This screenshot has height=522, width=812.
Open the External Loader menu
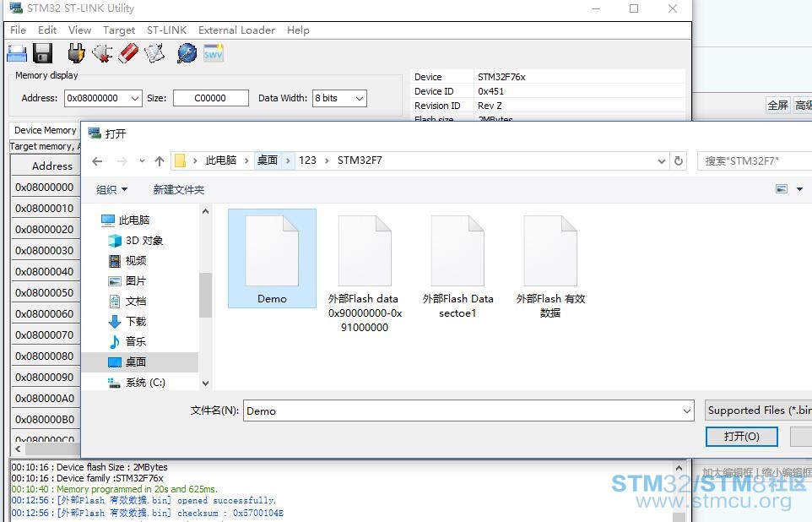[236, 30]
